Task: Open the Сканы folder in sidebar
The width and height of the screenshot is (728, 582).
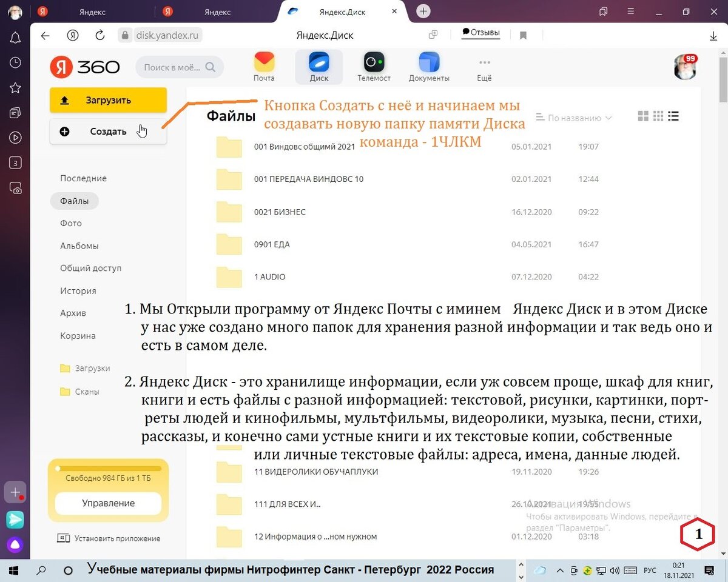Action: pyautogui.click(x=79, y=392)
